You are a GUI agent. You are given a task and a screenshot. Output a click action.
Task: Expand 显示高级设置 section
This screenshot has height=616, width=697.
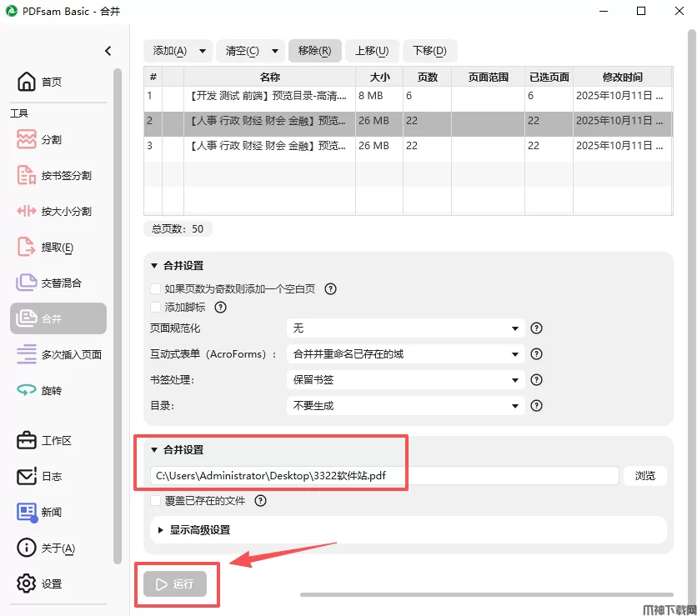coord(200,529)
